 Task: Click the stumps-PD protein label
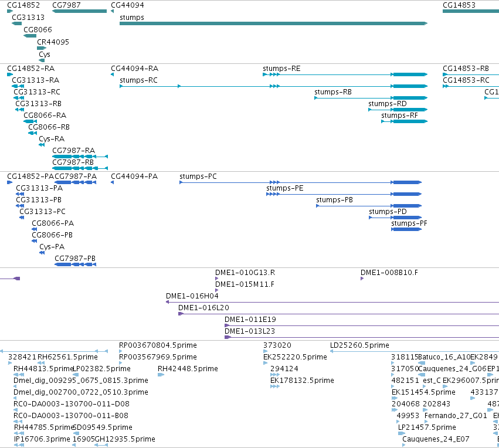pos(388,212)
